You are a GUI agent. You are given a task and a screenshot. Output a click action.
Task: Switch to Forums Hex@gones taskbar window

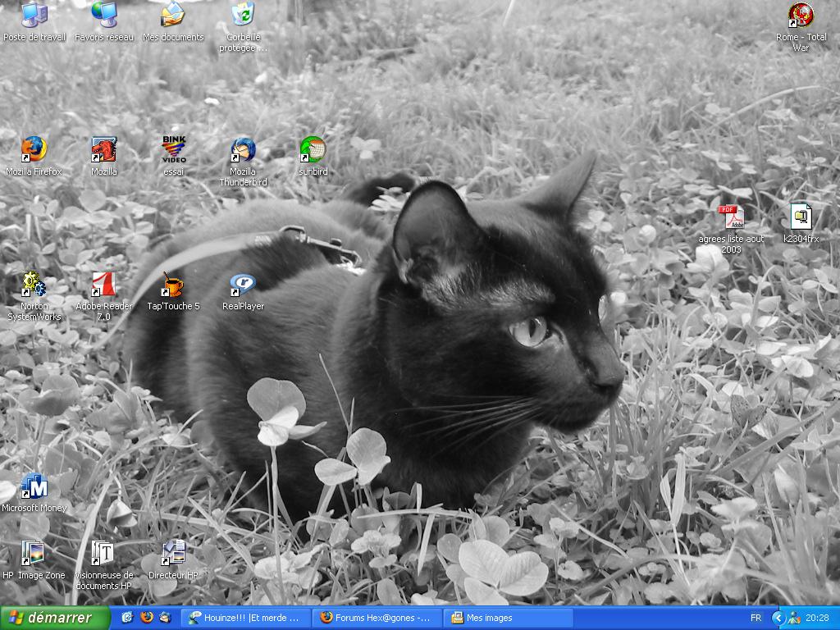377,618
